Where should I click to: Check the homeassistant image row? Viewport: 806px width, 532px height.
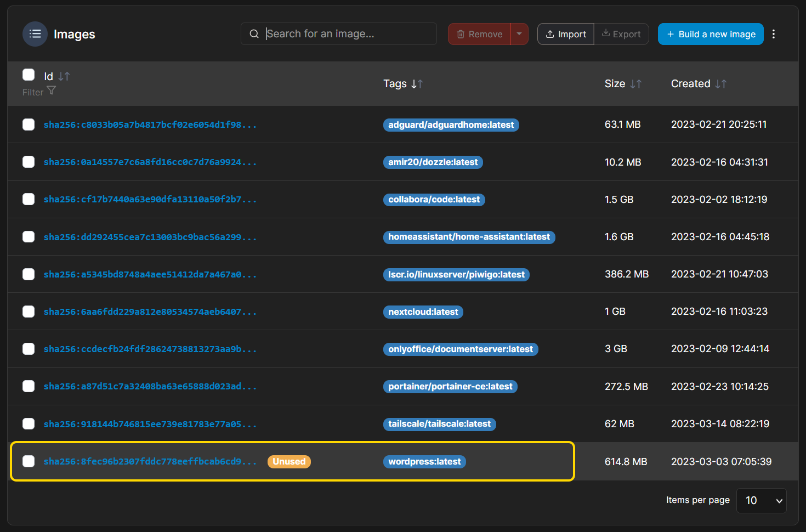pyautogui.click(x=29, y=236)
